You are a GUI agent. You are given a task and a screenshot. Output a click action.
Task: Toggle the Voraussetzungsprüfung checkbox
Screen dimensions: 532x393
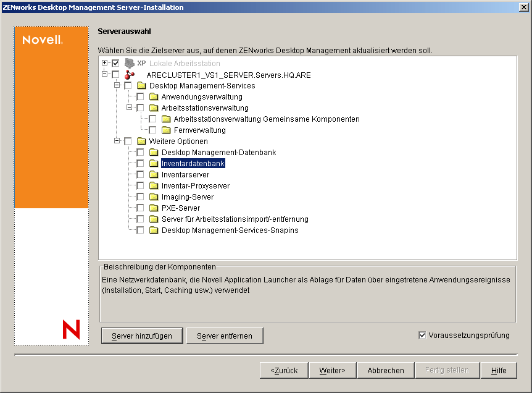click(422, 336)
